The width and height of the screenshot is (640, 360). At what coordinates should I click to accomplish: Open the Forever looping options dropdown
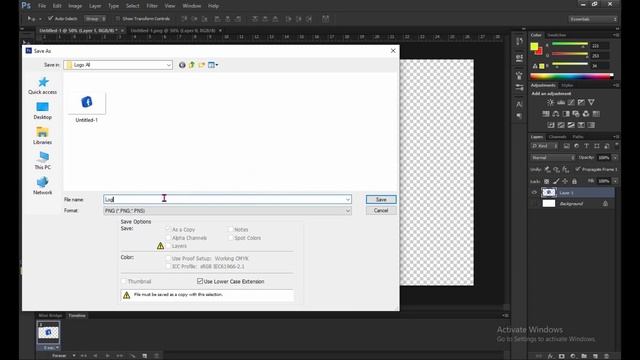click(64, 356)
